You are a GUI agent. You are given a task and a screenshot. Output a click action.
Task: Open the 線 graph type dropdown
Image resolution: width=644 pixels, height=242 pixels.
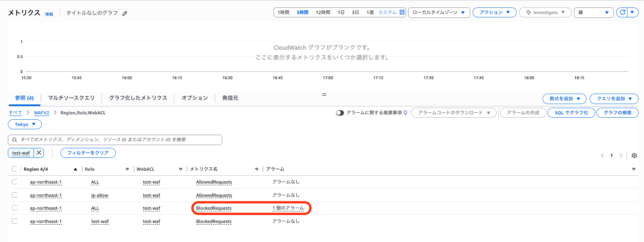[594, 12]
